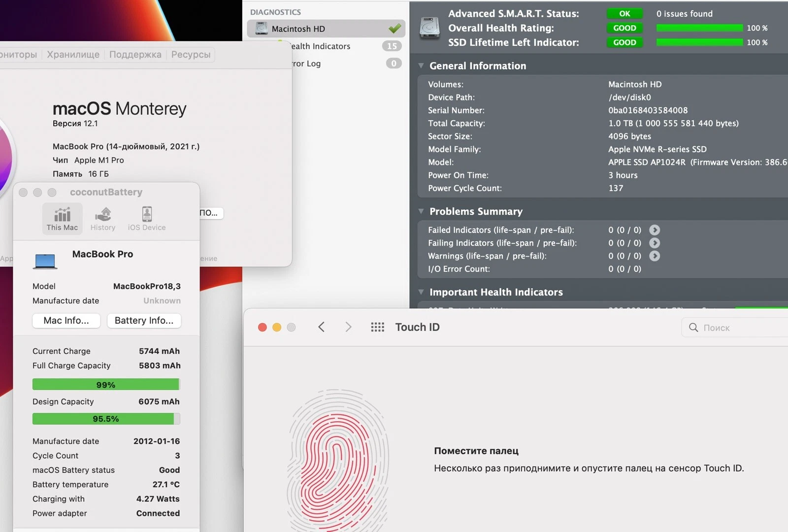Switch to This Mac tab in coconutBattery
Viewport: 788px width, 532px height.
click(62, 218)
